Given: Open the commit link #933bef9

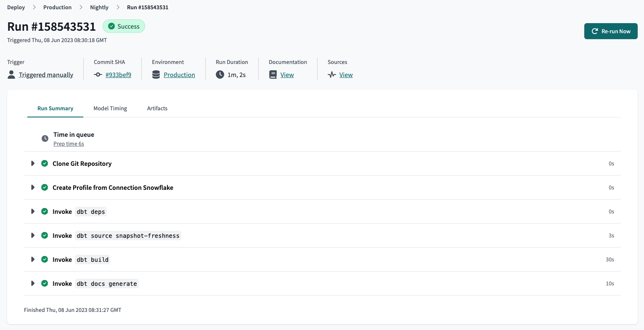Looking at the screenshot, I should [118, 75].
